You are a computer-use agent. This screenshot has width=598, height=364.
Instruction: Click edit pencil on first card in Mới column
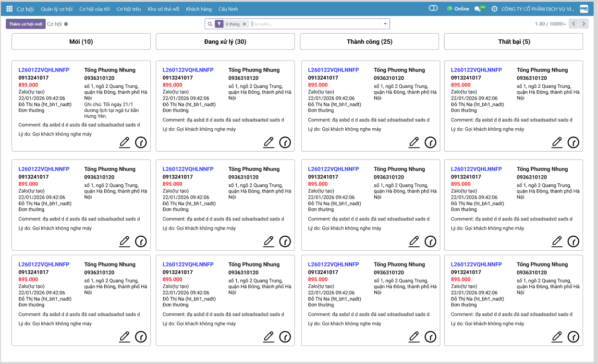pyautogui.click(x=124, y=142)
